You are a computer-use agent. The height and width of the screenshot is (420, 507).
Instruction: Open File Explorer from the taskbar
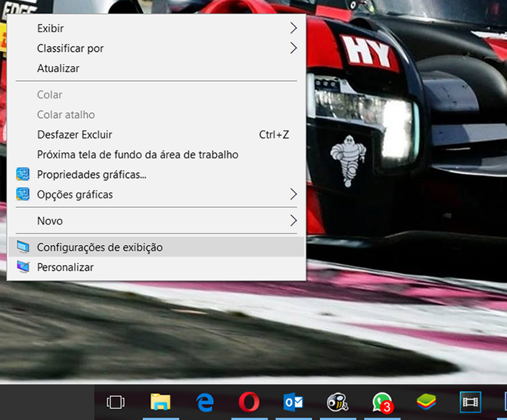(160, 402)
